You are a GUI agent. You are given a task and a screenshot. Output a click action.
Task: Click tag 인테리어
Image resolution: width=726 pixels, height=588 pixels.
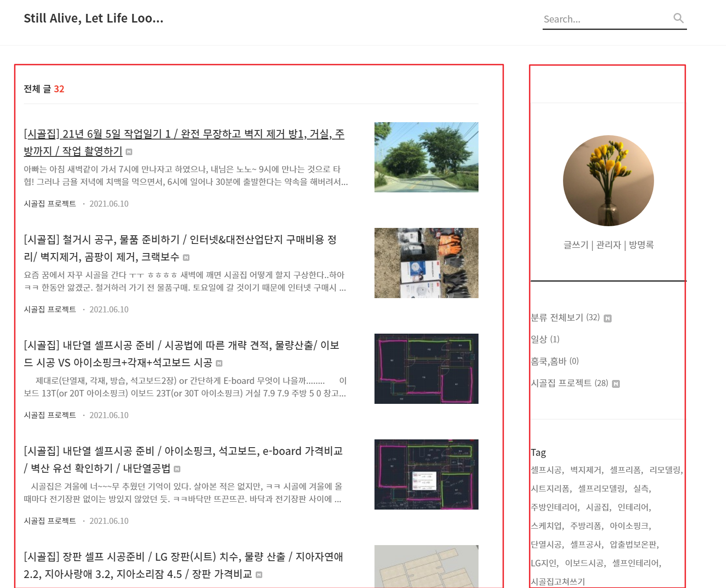[633, 507]
